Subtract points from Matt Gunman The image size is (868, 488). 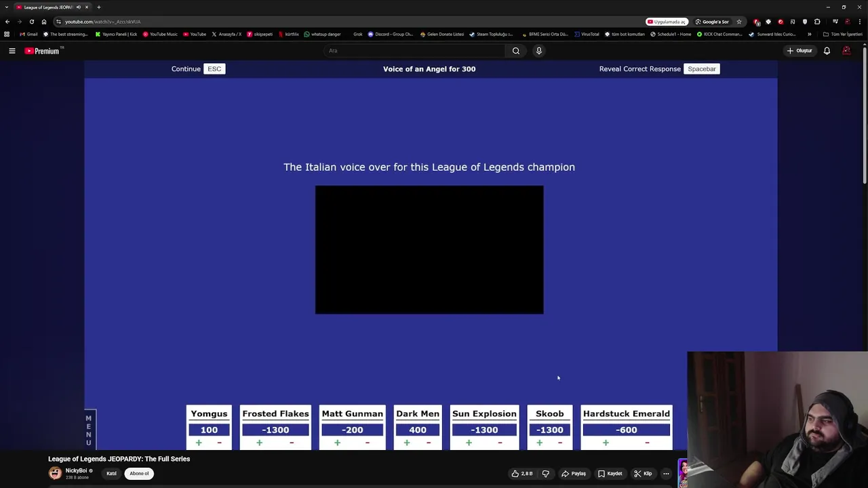click(368, 443)
